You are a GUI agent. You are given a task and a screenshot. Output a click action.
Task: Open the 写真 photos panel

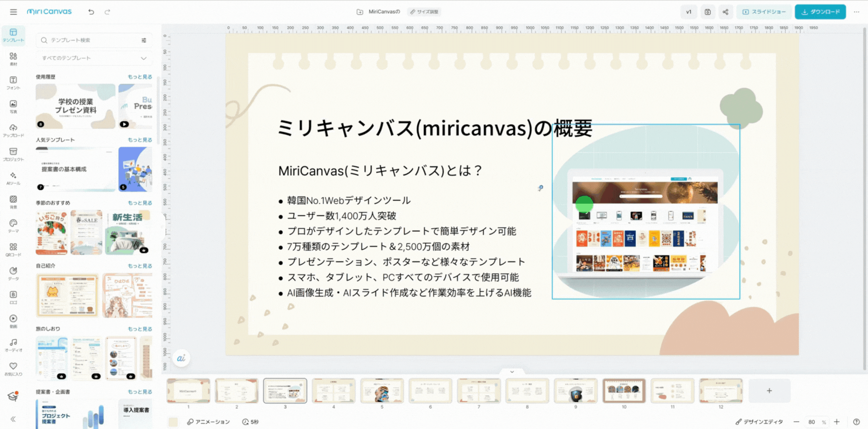(13, 107)
